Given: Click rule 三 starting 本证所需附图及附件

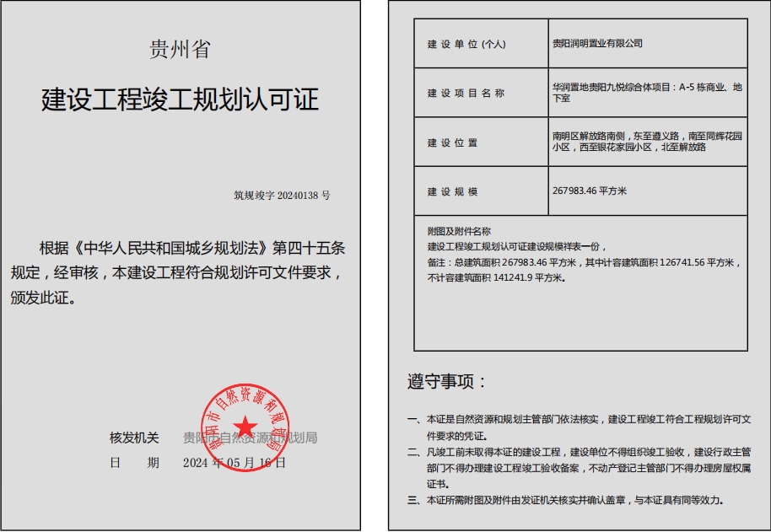Looking at the screenshot, I should pos(566,500).
